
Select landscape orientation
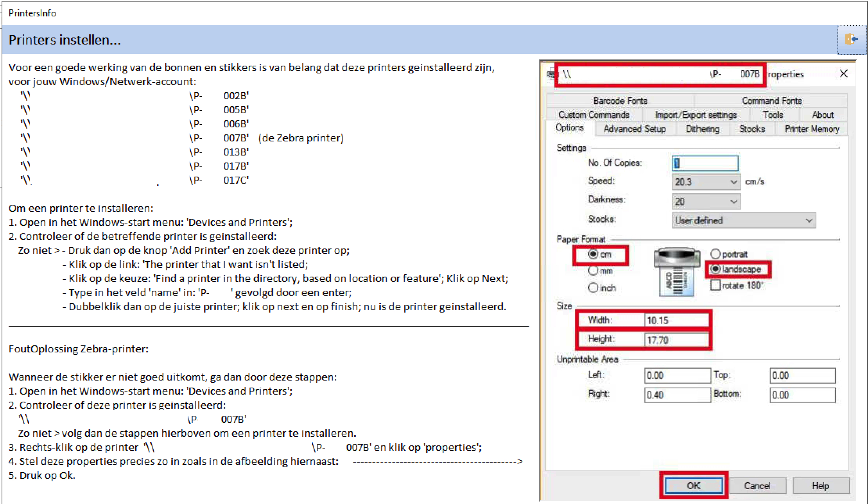click(715, 269)
